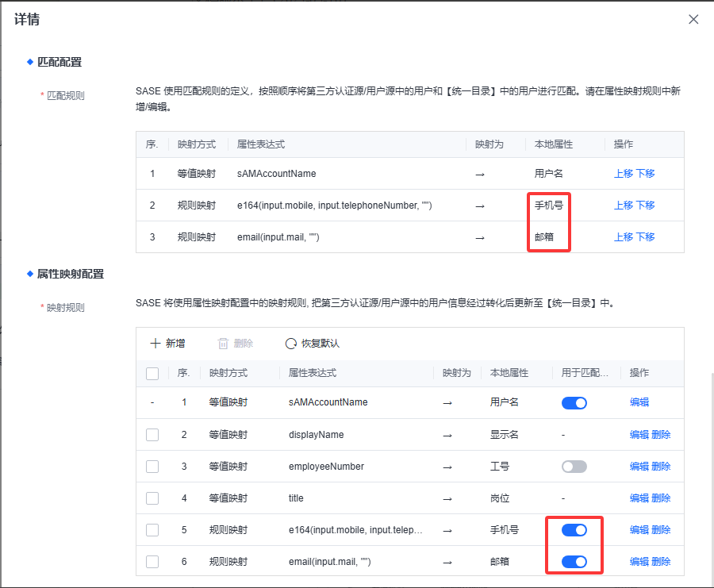The image size is (714, 588).
Task: Click 编辑 for the sAMAccountName mapping
Action: 639,402
